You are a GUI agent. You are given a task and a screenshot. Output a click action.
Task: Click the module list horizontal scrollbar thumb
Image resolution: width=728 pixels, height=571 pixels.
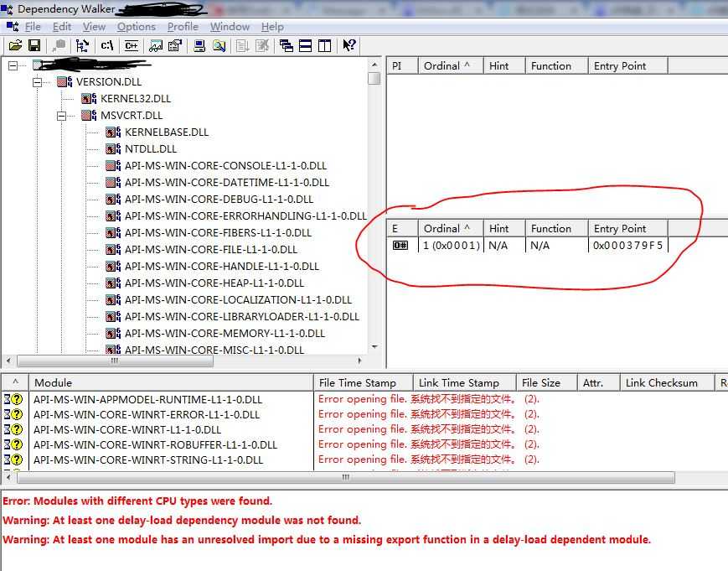(345, 477)
